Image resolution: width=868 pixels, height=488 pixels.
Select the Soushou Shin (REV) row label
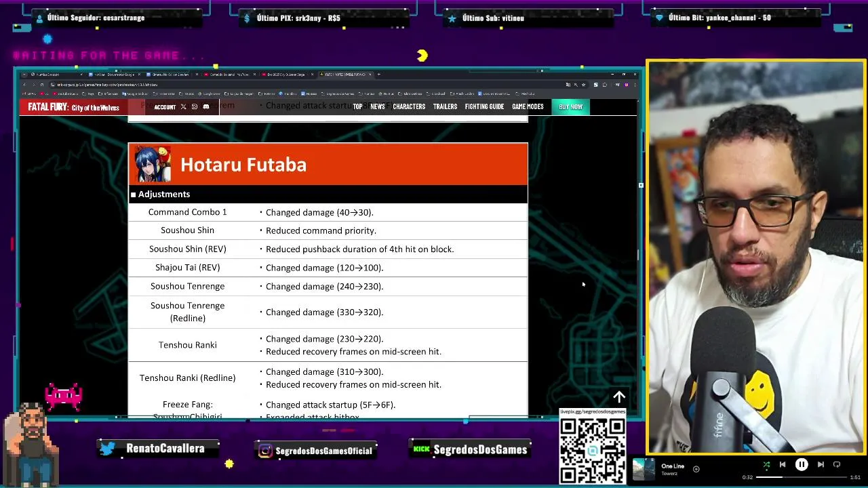[x=188, y=249]
